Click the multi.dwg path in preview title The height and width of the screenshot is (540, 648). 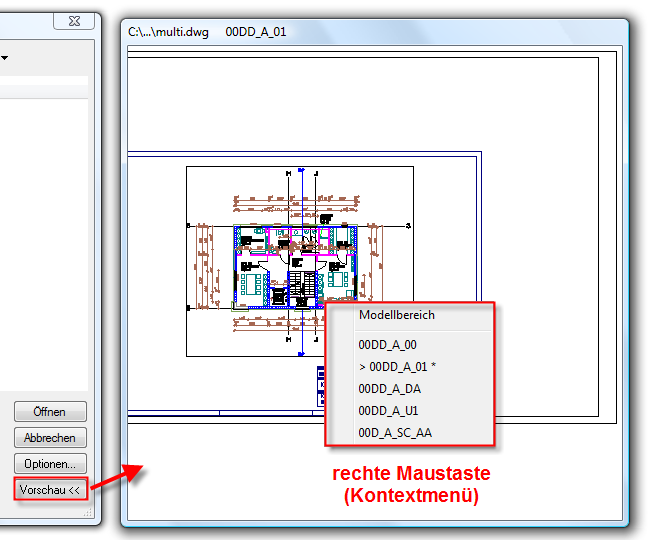coord(169,32)
